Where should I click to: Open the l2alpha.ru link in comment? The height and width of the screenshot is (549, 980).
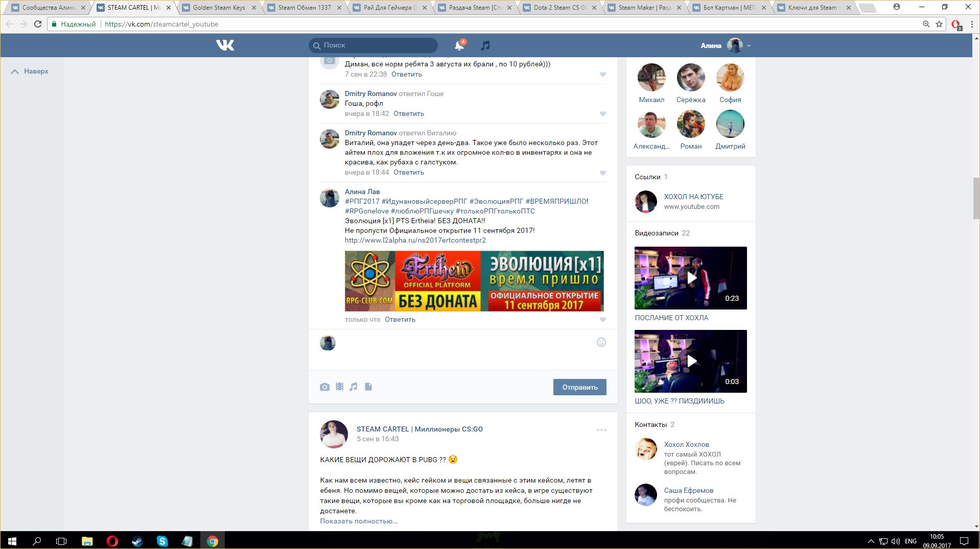tap(415, 240)
